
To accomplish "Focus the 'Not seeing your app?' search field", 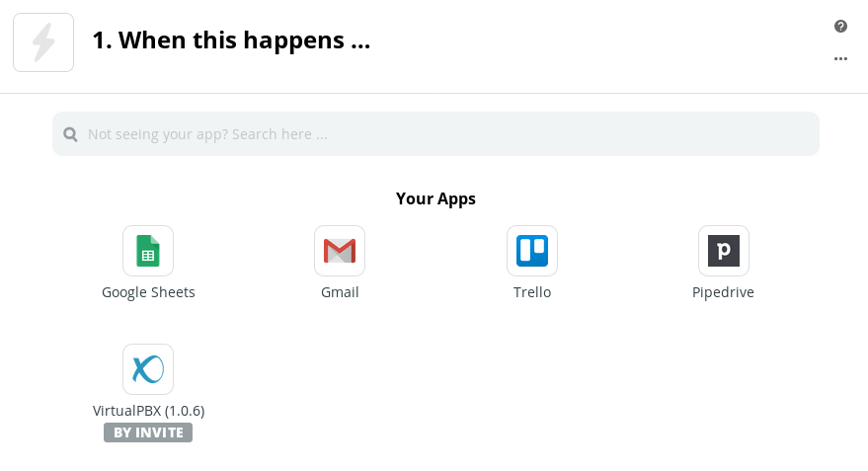I will pyautogui.click(x=435, y=134).
